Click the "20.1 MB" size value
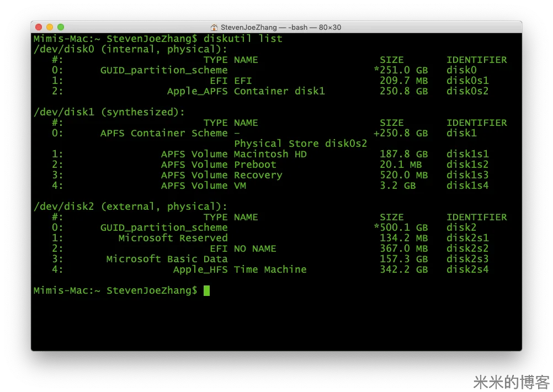 click(x=401, y=165)
